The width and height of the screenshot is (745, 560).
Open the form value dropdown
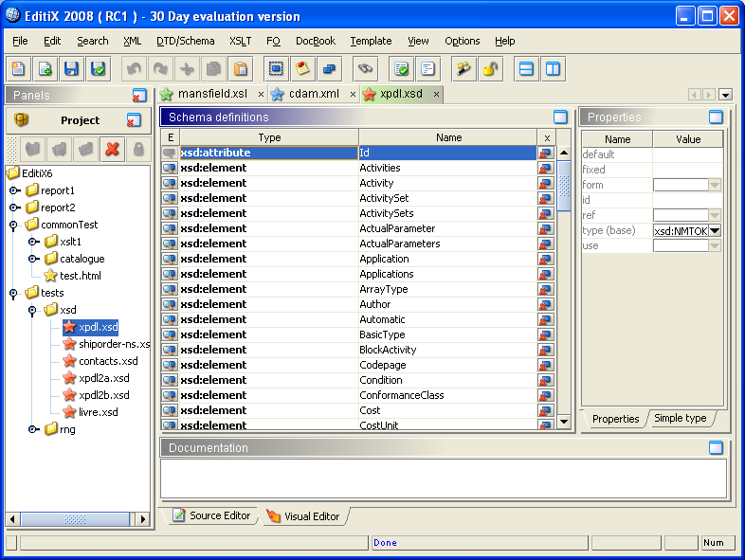715,185
